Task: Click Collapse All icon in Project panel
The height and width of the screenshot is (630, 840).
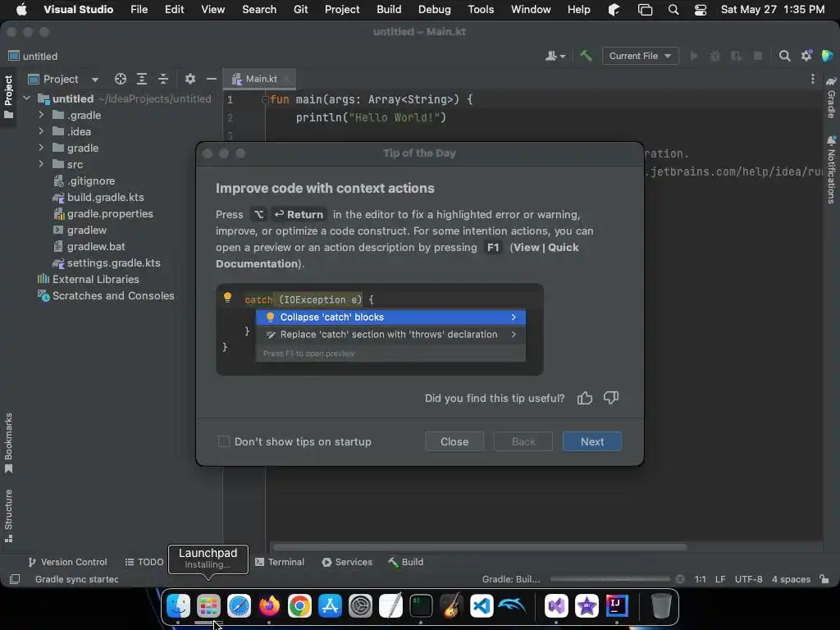Action: coord(163,80)
